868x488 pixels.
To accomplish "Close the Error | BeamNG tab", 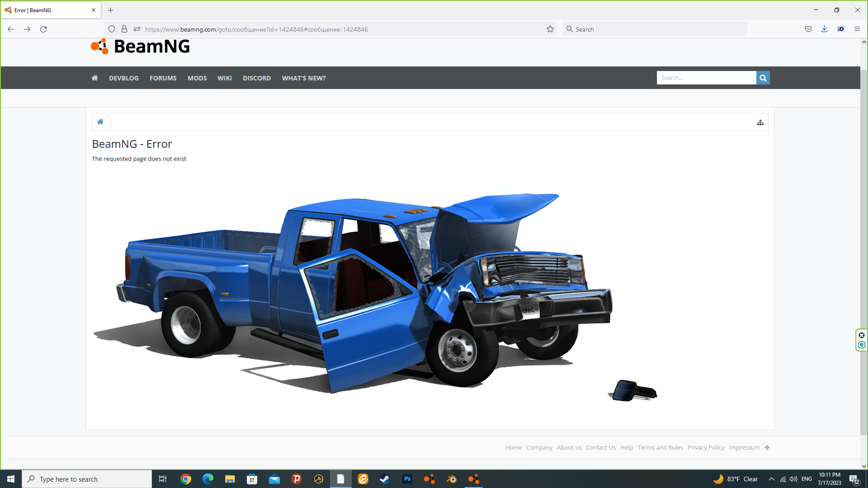I will (94, 10).
